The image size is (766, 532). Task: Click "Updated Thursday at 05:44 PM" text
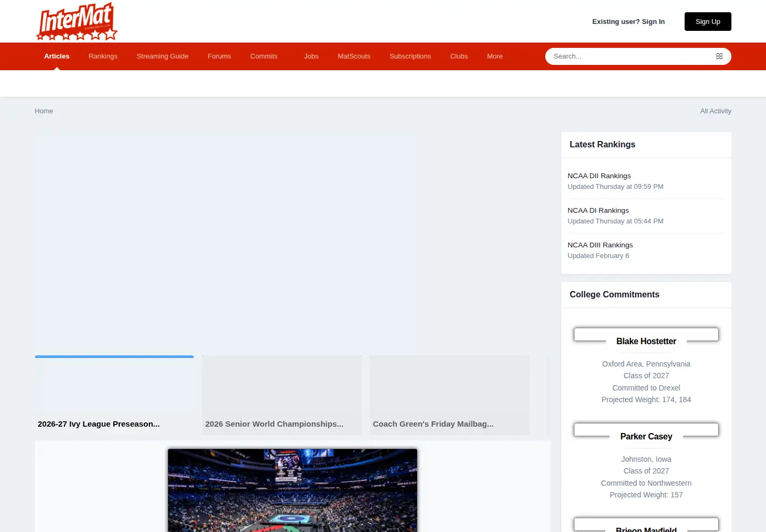(615, 221)
